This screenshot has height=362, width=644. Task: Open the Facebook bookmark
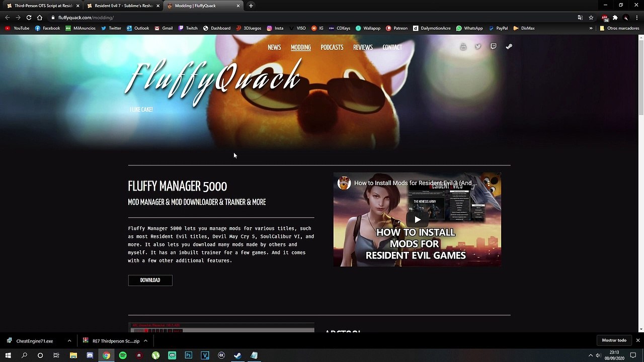(x=47, y=28)
